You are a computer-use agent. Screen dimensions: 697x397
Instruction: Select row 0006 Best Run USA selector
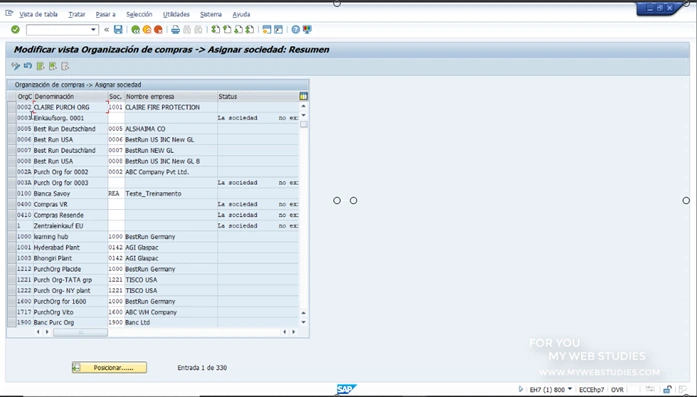click(x=12, y=140)
